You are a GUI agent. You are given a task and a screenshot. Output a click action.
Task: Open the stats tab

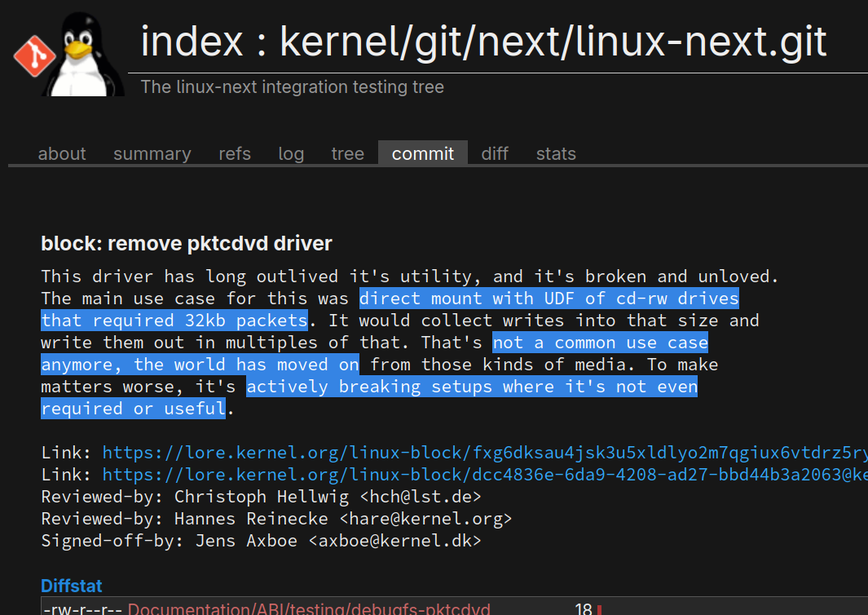click(556, 153)
